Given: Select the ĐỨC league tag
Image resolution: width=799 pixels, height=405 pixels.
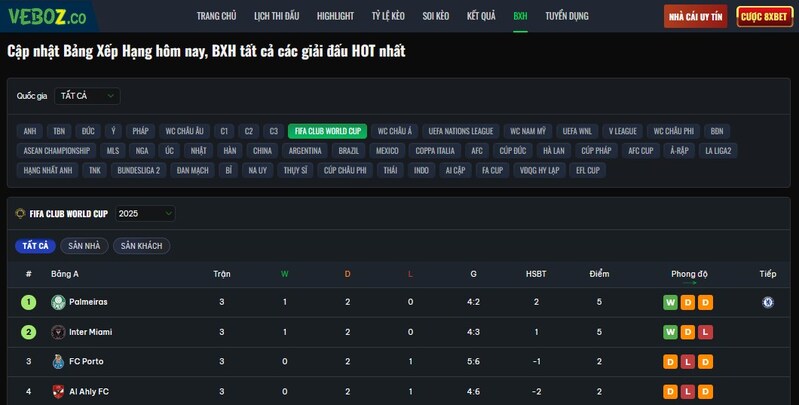Looking at the screenshot, I should tap(88, 131).
